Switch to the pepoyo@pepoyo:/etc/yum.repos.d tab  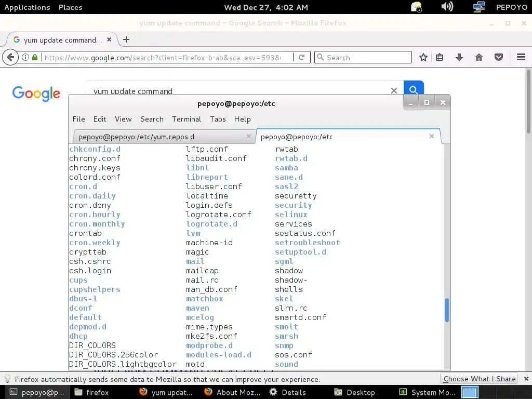pos(164,137)
